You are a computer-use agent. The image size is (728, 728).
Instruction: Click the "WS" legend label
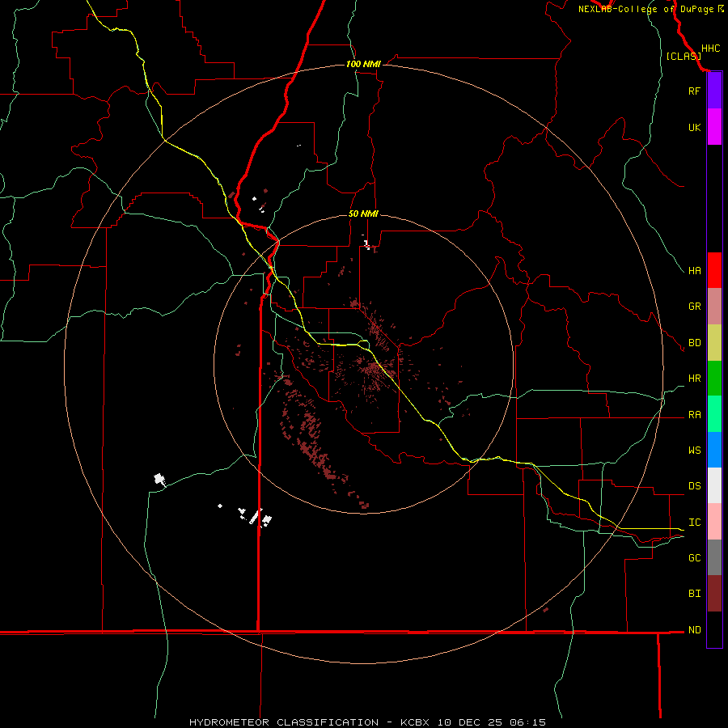click(694, 451)
